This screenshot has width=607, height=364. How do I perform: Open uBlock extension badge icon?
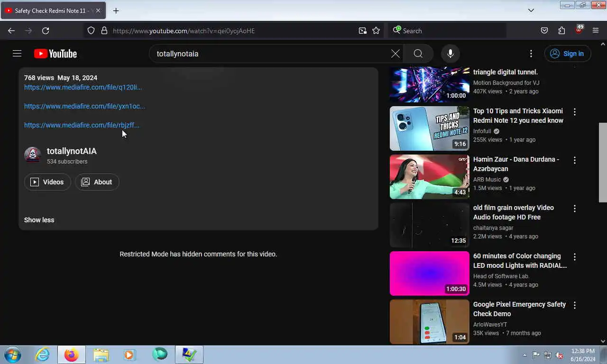579,30
